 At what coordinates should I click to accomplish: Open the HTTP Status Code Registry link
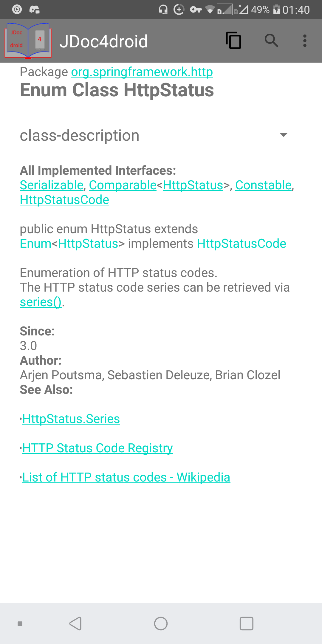pyautogui.click(x=97, y=448)
